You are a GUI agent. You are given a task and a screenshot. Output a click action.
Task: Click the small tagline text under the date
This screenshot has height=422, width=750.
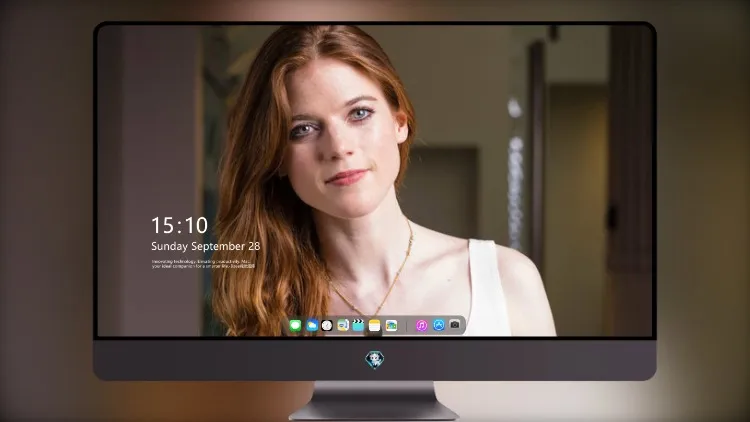(x=203, y=264)
